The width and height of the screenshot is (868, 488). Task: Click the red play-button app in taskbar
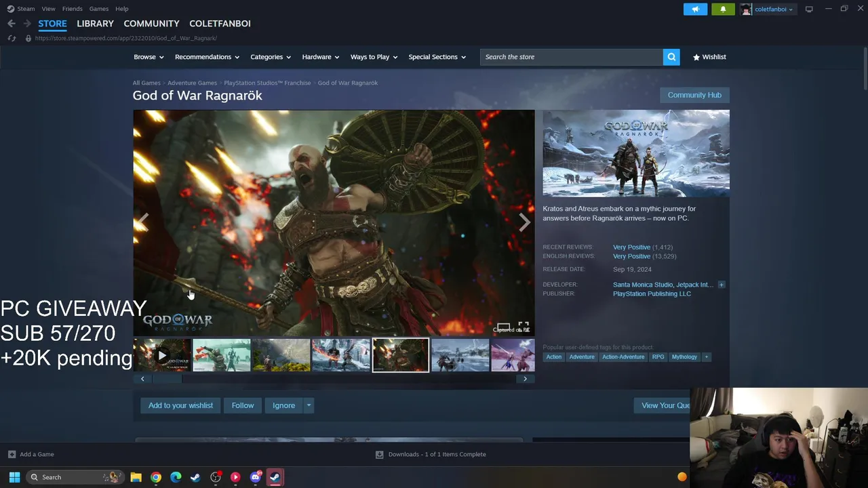pyautogui.click(x=235, y=477)
